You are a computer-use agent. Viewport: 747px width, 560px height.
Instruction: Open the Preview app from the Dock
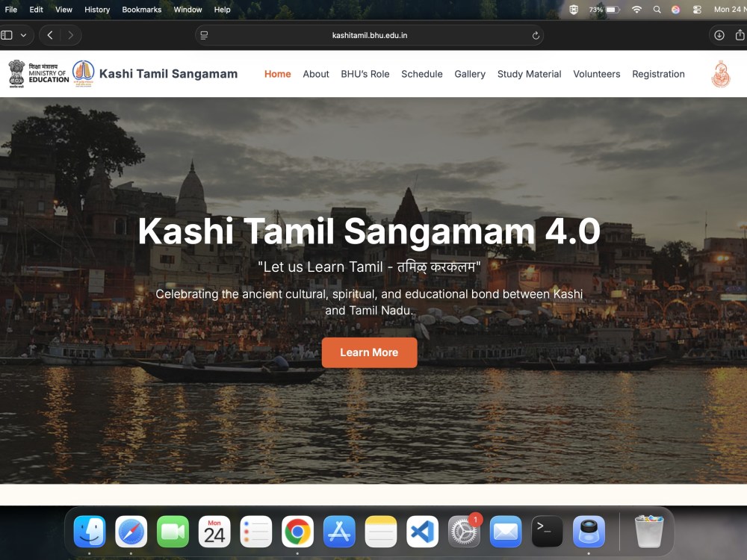pos(589,532)
